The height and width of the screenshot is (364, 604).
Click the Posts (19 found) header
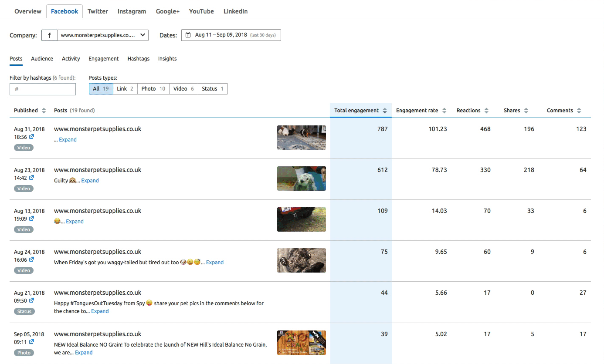pyautogui.click(x=75, y=111)
